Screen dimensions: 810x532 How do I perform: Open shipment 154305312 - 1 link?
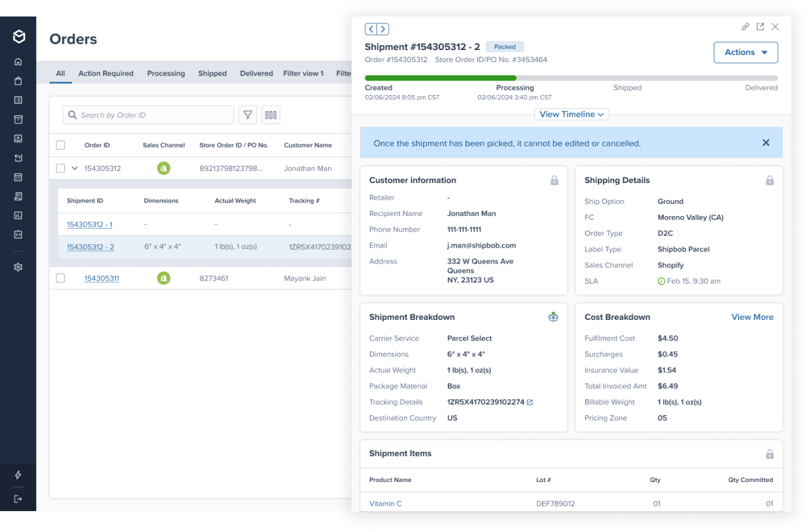89,224
